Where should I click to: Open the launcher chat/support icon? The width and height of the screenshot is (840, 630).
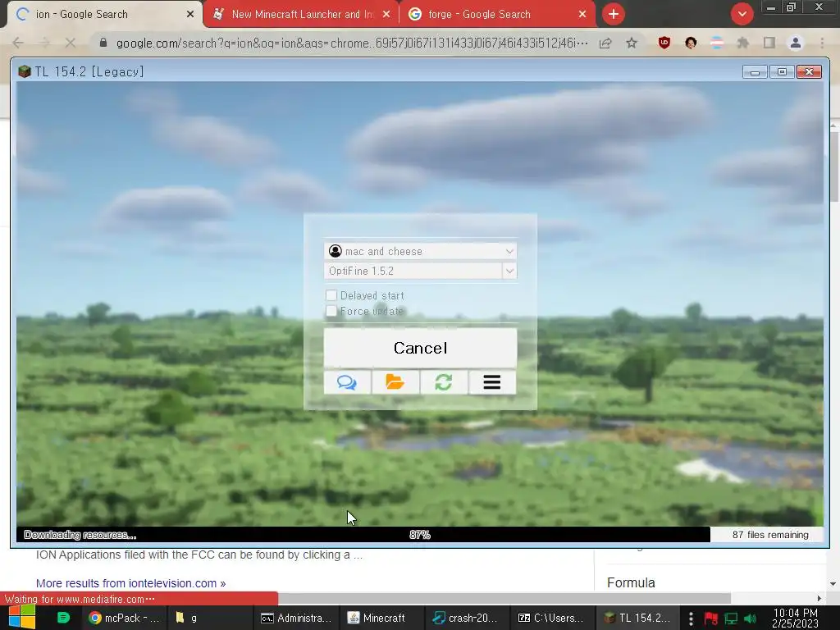[x=347, y=382]
